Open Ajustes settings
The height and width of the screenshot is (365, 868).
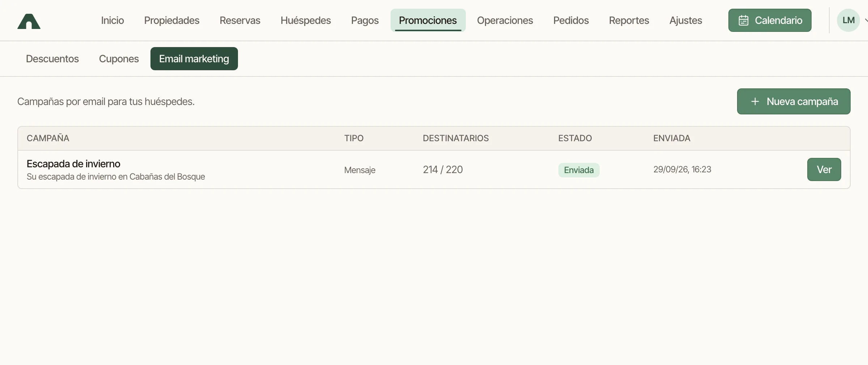click(686, 20)
